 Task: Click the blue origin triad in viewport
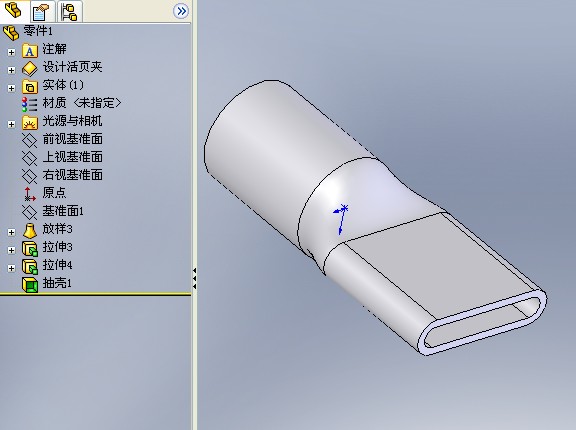coord(341,219)
